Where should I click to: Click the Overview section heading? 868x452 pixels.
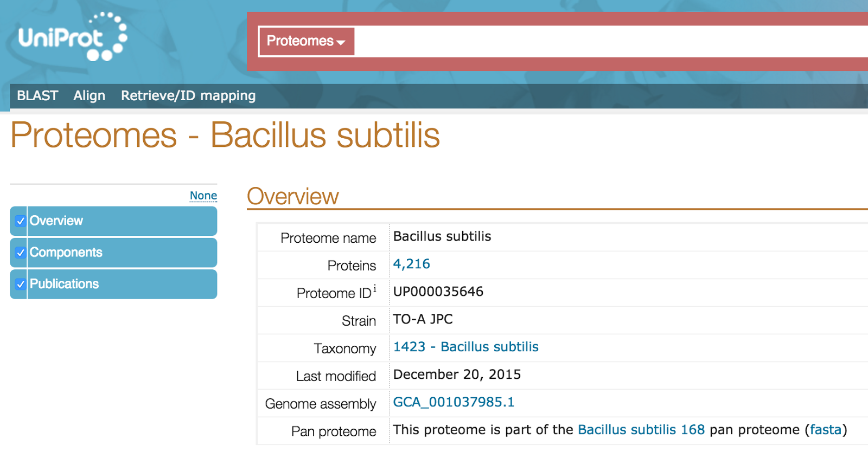tap(293, 197)
